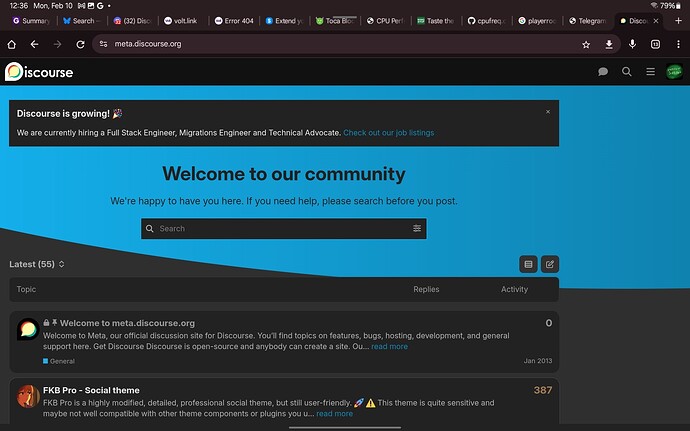690x431 pixels.
Task: Switch to the Taste the browser tab
Action: point(436,21)
